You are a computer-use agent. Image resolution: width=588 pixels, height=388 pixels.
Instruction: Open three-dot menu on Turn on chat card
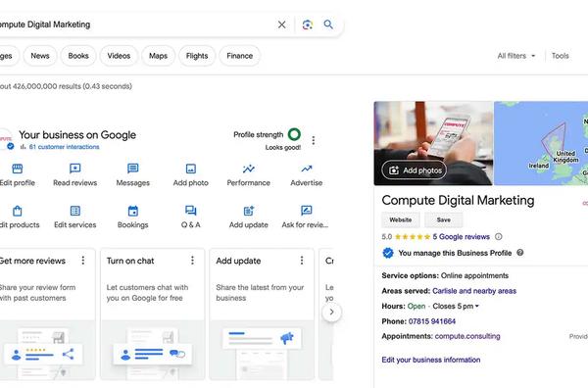pyautogui.click(x=192, y=261)
